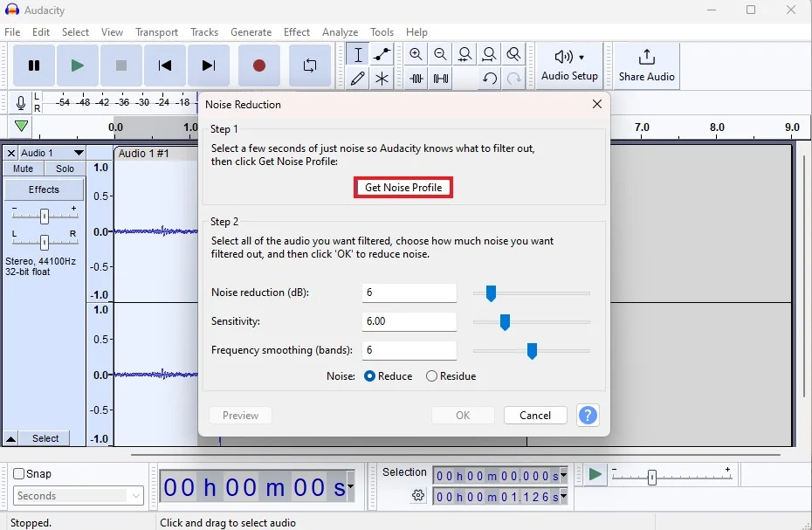Select the Reduce noise option

click(370, 376)
